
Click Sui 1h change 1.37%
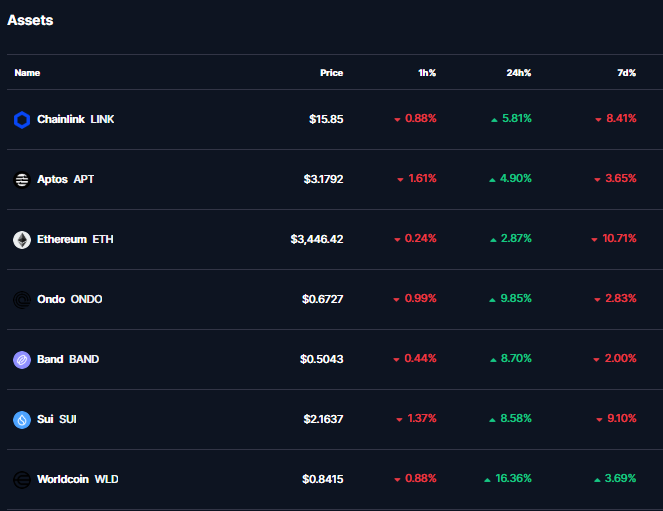pos(416,418)
